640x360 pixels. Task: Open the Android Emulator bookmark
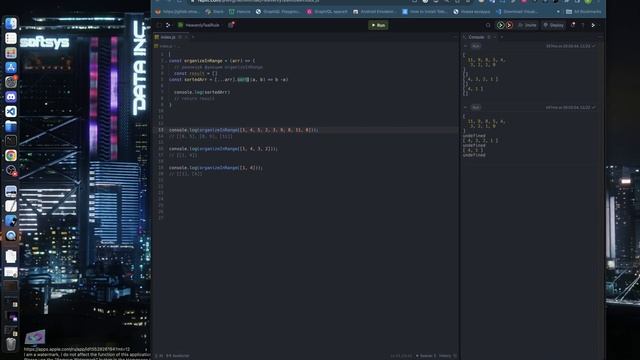click(374, 12)
